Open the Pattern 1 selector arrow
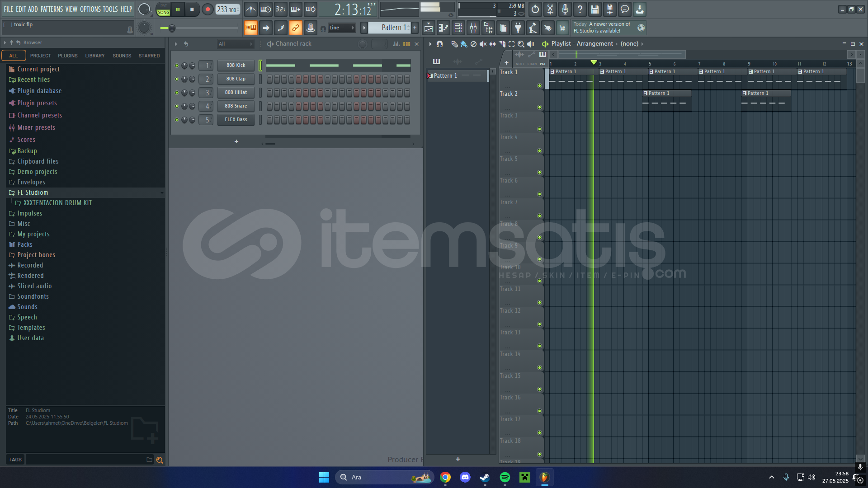 click(x=364, y=28)
